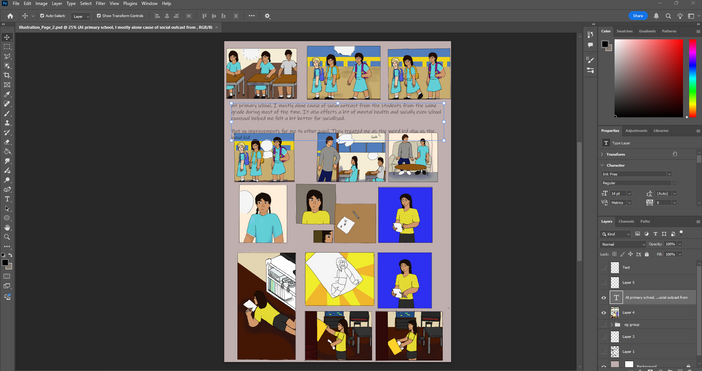
Task: Select the Path Selection tool
Action: pos(7,209)
